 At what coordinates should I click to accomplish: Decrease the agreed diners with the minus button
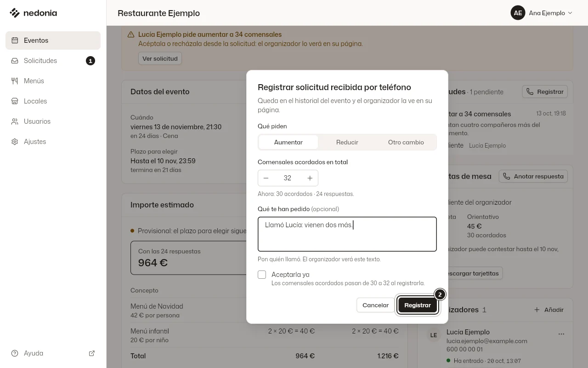(x=266, y=178)
